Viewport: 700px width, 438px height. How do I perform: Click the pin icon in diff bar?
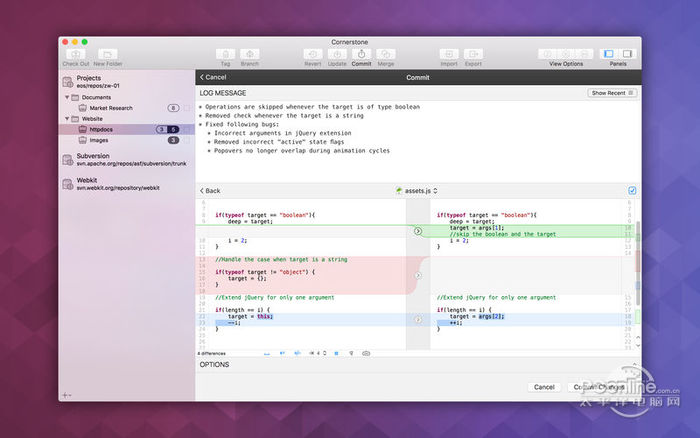pos(351,353)
